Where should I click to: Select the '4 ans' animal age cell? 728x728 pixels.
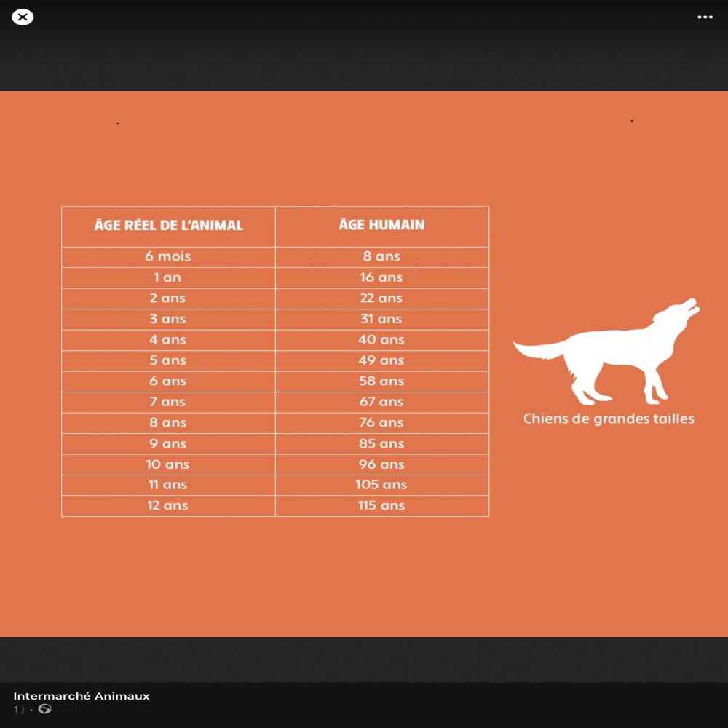tap(169, 340)
